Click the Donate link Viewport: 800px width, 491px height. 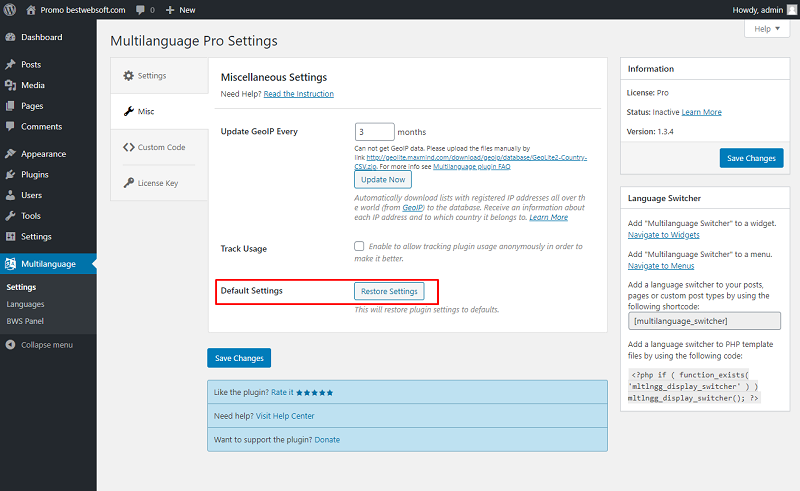[x=327, y=439]
